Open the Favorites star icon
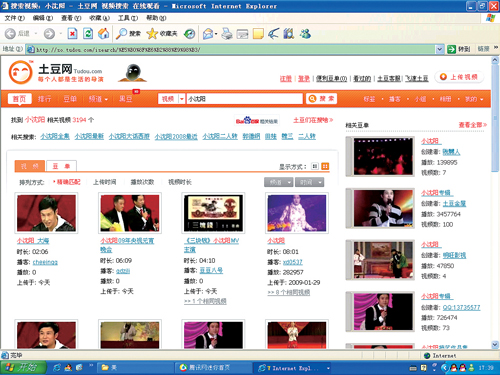 pos(152,33)
